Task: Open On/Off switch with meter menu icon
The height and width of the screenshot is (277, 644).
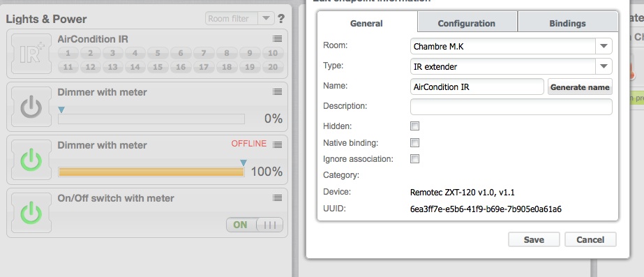Action: 277,197
